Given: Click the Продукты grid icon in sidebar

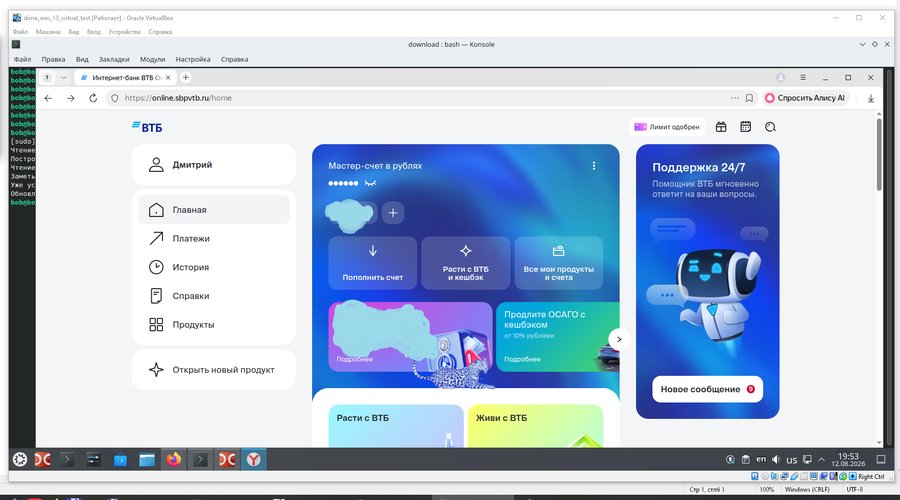Looking at the screenshot, I should pyautogui.click(x=156, y=324).
